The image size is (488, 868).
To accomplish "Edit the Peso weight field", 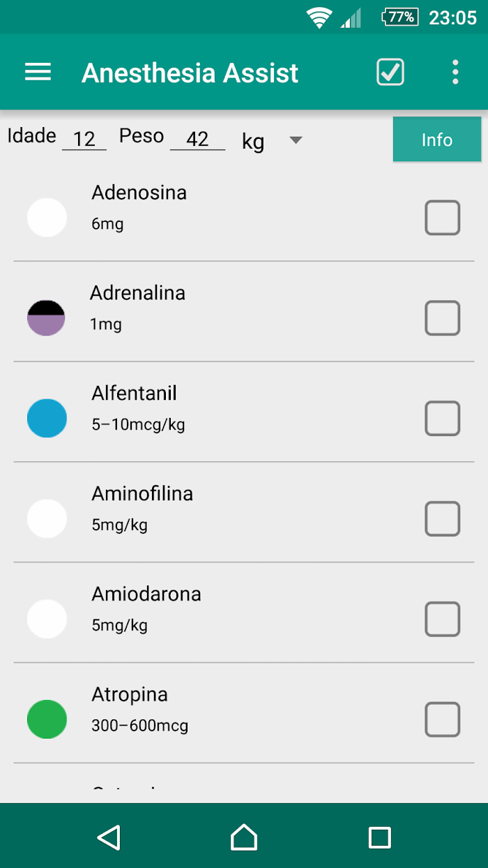I will click(197, 139).
